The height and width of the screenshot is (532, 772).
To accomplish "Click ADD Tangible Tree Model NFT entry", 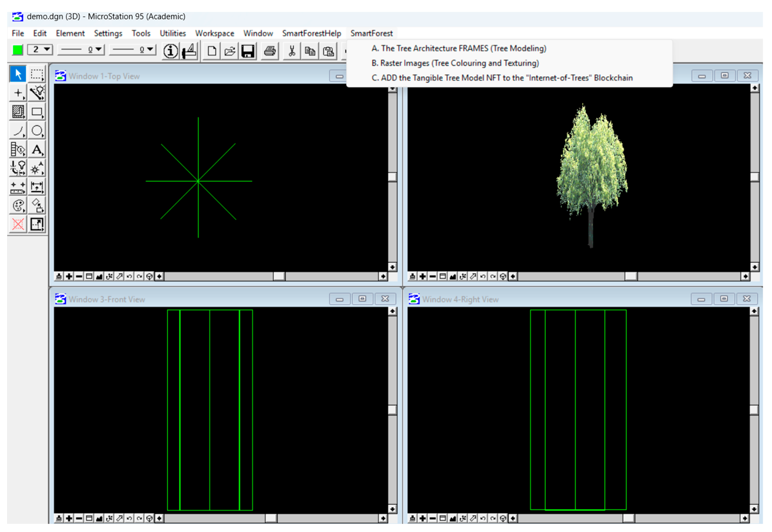I will point(502,78).
